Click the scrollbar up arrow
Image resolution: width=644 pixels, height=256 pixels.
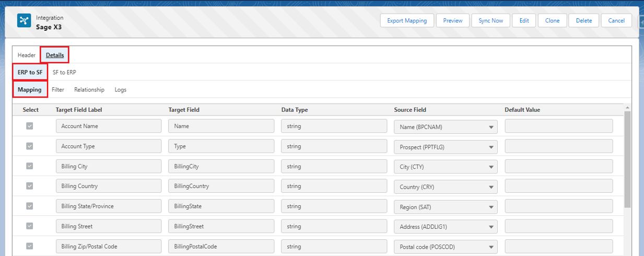tap(627, 107)
